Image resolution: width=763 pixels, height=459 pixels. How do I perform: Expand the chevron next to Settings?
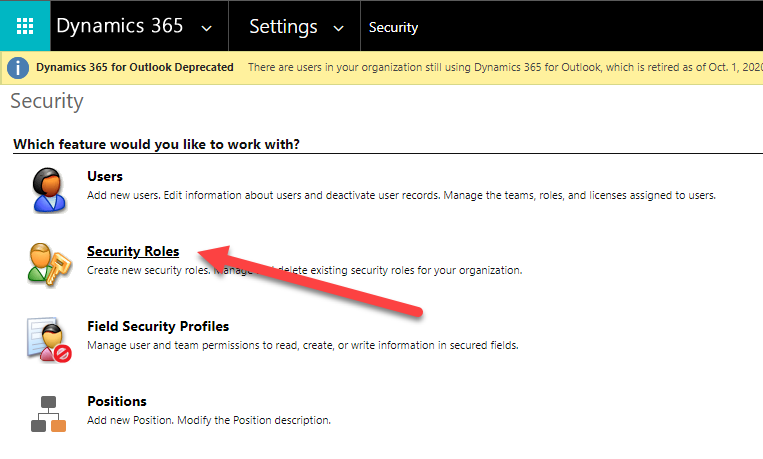(338, 28)
